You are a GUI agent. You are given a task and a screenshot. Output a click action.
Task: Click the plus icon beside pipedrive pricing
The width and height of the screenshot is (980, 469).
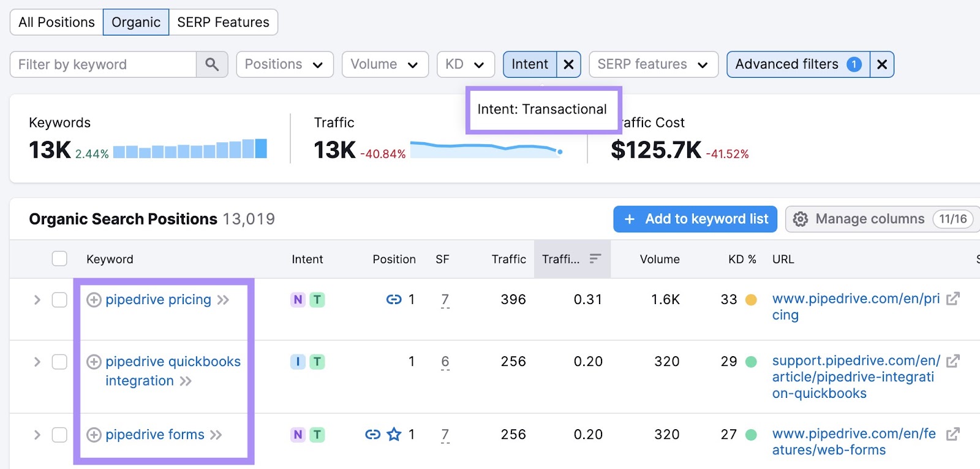click(94, 300)
